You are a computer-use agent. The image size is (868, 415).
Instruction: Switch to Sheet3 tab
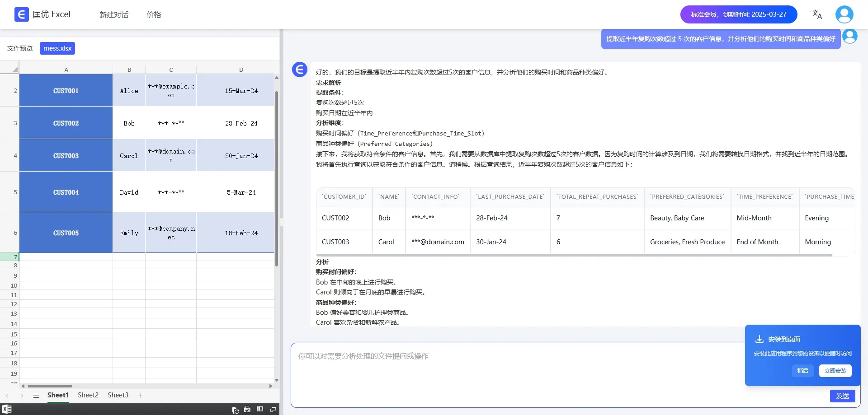118,395
